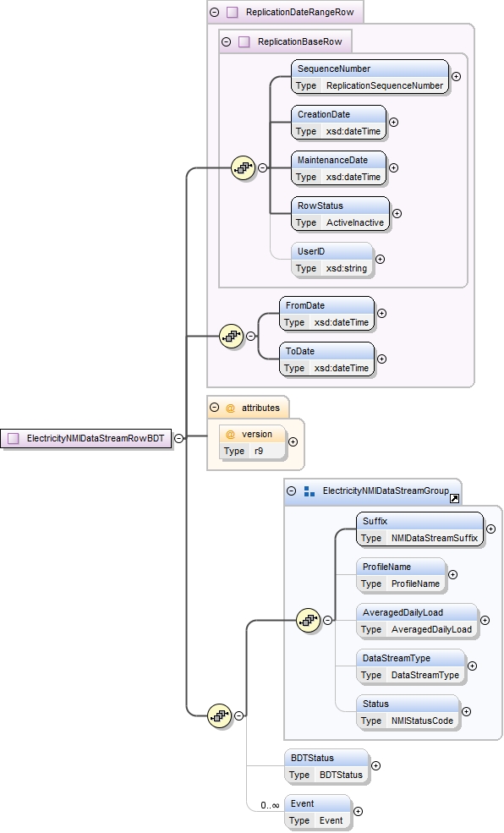Expand the SequenceNumber element
The width and height of the screenshot is (504, 833).
pos(456,76)
